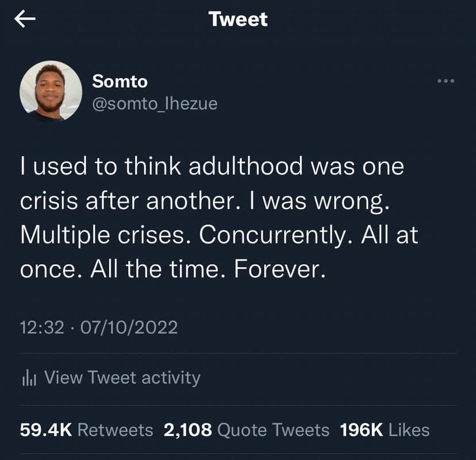
Task: Open the Quote Tweets list label
Action: pyautogui.click(x=274, y=430)
